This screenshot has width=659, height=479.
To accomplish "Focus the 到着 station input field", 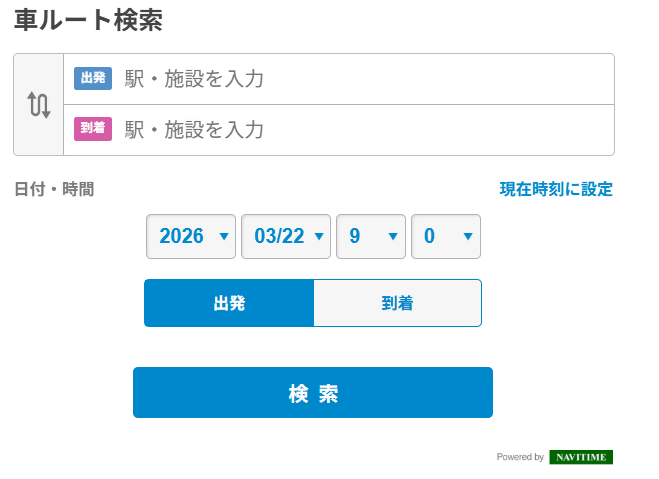I will (x=360, y=130).
